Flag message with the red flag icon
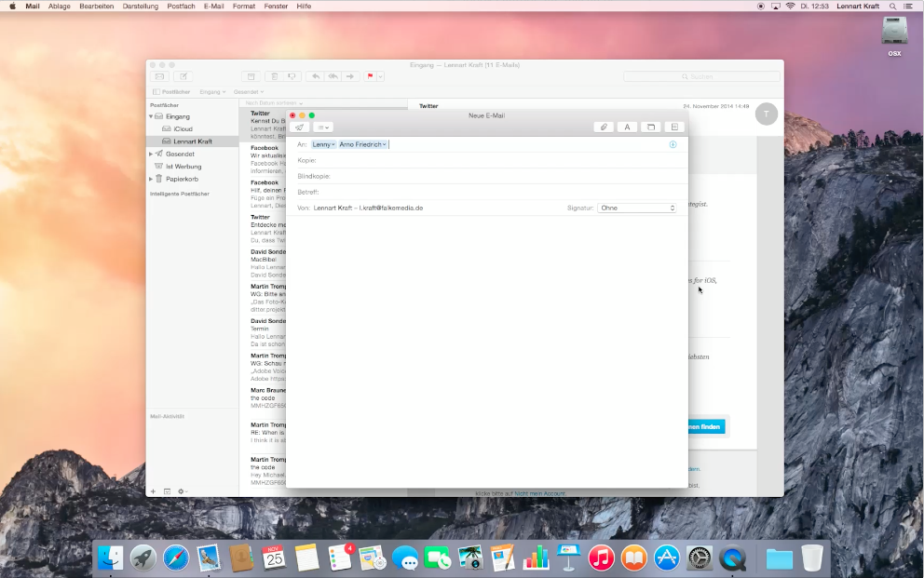The width and height of the screenshot is (924, 578). (370, 76)
